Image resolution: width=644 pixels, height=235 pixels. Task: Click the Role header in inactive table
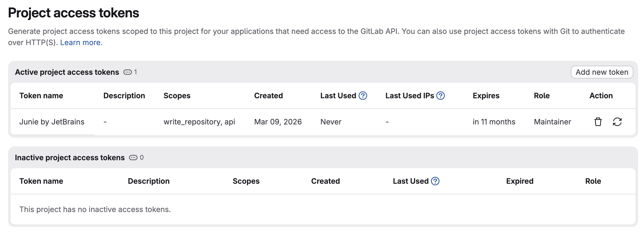pos(593,181)
